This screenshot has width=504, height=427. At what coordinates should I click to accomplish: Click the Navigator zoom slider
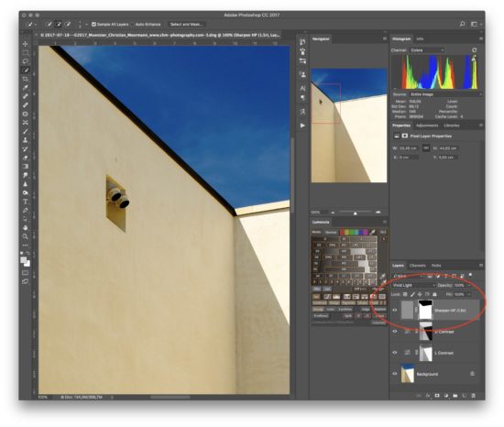point(356,213)
